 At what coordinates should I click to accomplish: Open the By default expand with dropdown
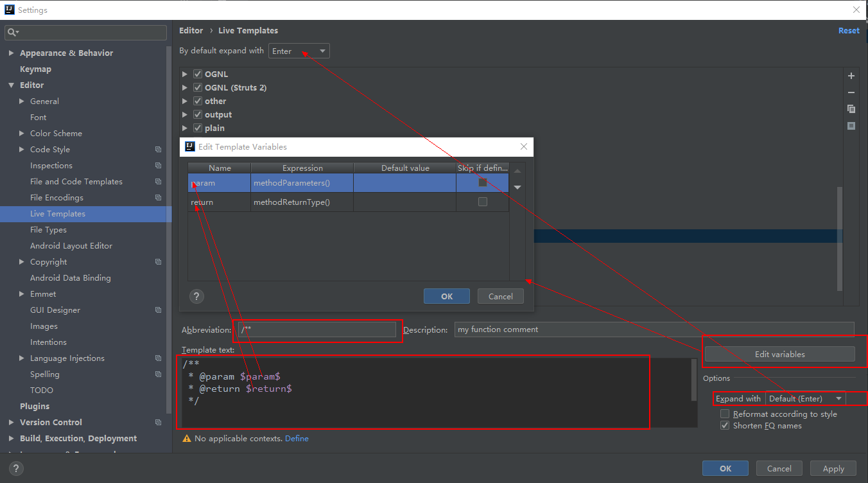[299, 51]
